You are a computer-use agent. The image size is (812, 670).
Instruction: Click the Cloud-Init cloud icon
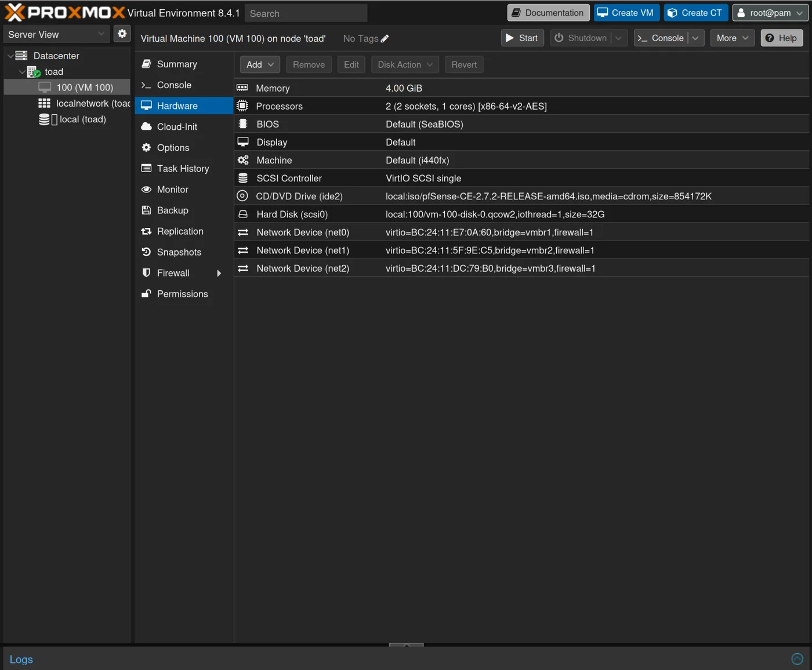pos(146,126)
